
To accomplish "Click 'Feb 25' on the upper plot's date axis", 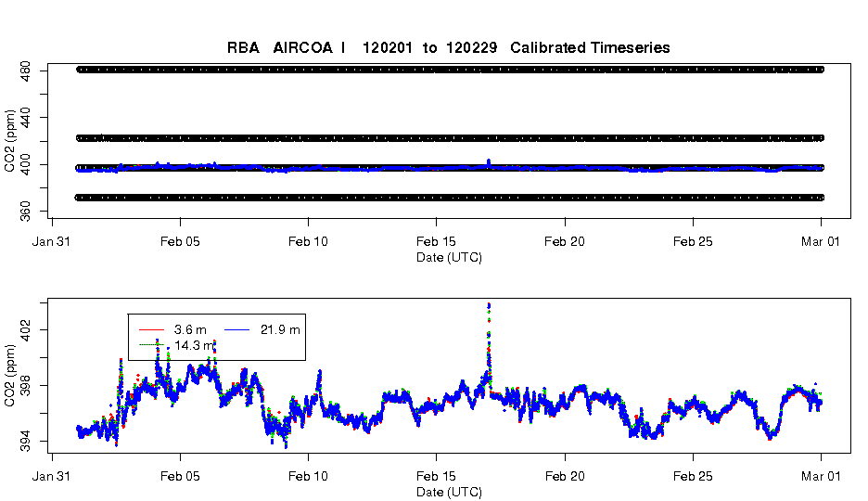I will click(693, 242).
